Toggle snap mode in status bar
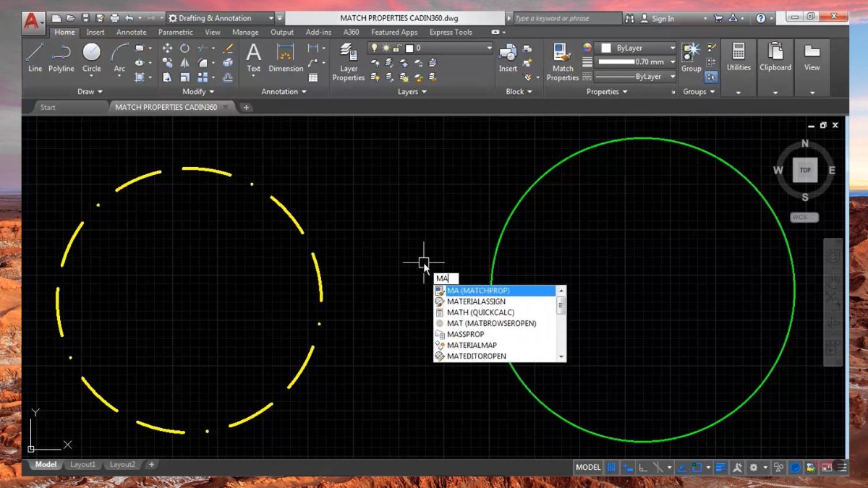 tap(629, 468)
